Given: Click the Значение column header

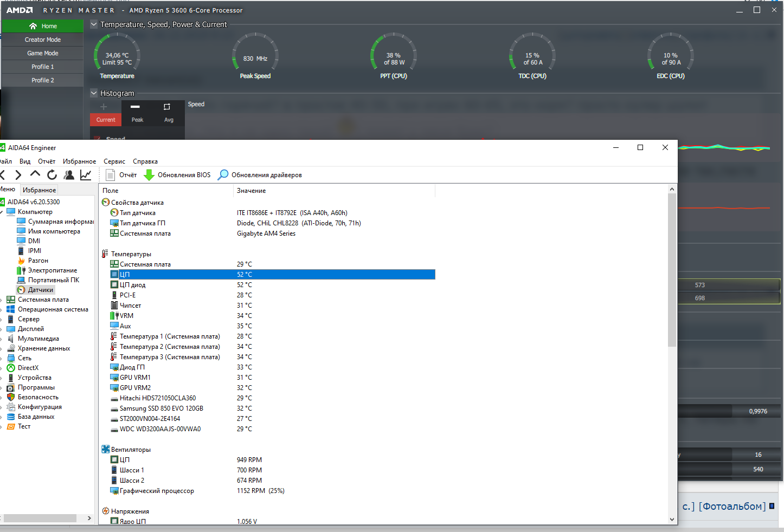Looking at the screenshot, I should pyautogui.click(x=335, y=191).
